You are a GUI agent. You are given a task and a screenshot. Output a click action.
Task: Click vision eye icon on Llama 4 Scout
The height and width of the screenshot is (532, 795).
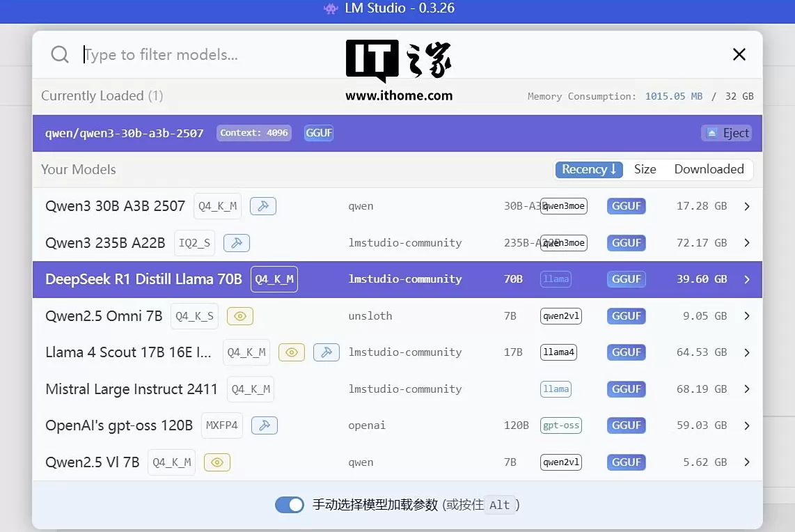pyautogui.click(x=292, y=352)
